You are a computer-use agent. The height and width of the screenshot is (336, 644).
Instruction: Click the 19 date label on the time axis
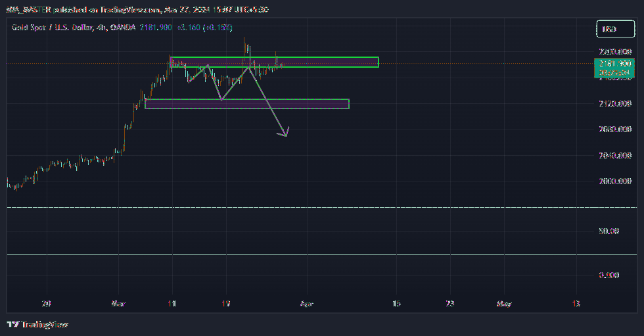(225, 304)
